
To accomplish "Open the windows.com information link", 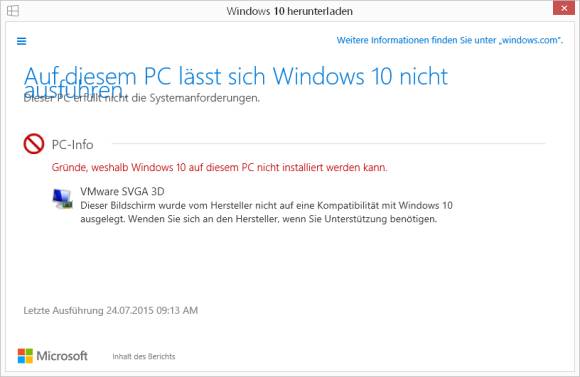I will (x=449, y=40).
